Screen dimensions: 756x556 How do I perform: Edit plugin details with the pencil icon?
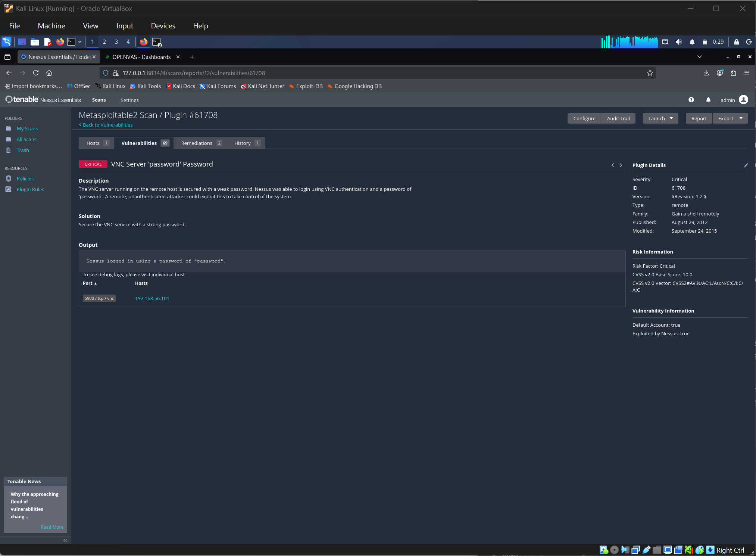(x=746, y=165)
